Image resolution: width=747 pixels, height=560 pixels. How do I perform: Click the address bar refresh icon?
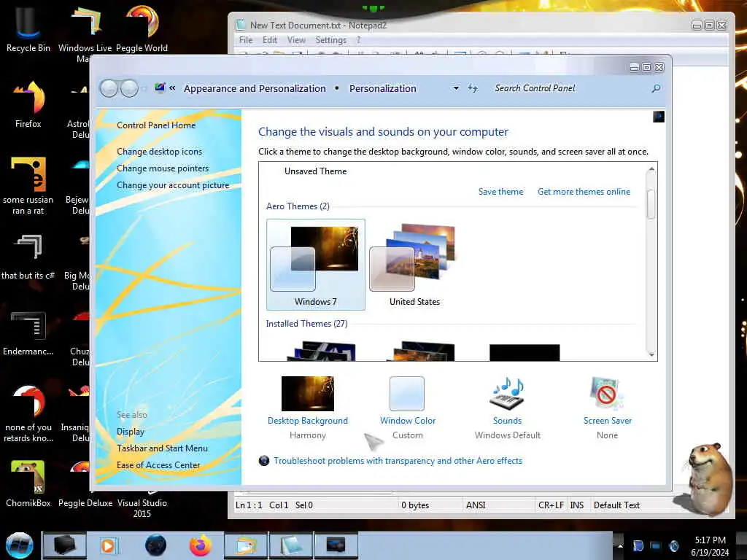click(x=473, y=88)
